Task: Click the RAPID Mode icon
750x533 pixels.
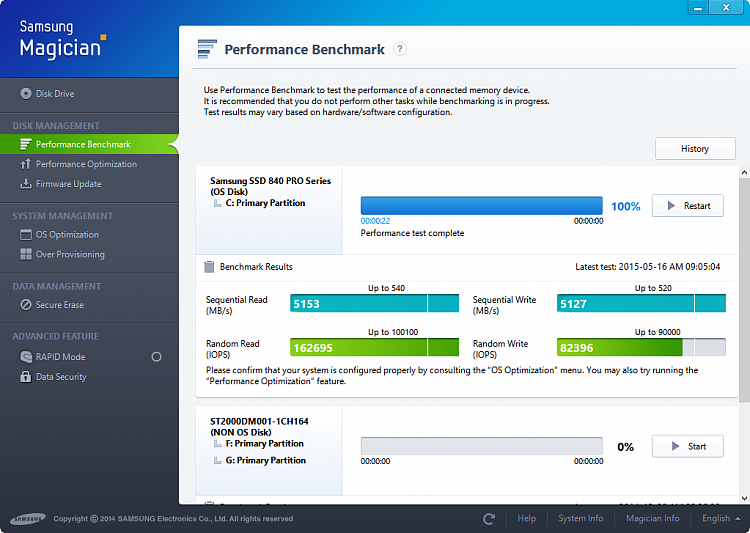Action: 26,357
